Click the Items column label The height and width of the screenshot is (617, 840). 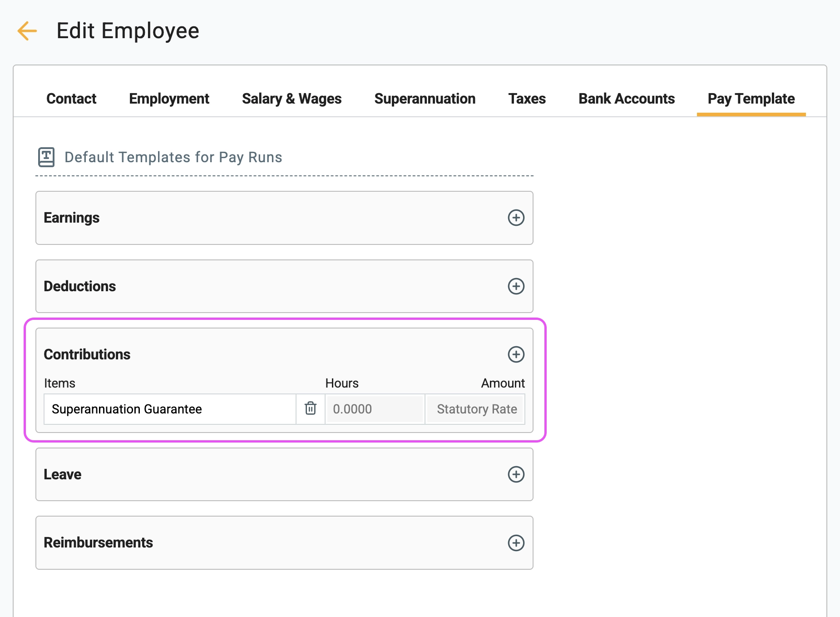click(x=59, y=383)
